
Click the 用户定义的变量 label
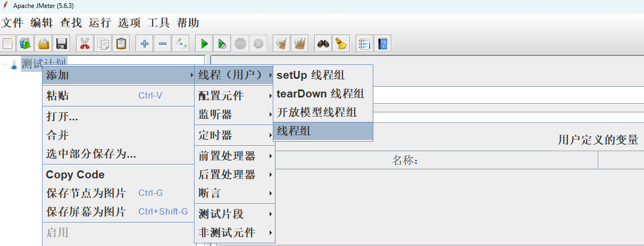598,140
